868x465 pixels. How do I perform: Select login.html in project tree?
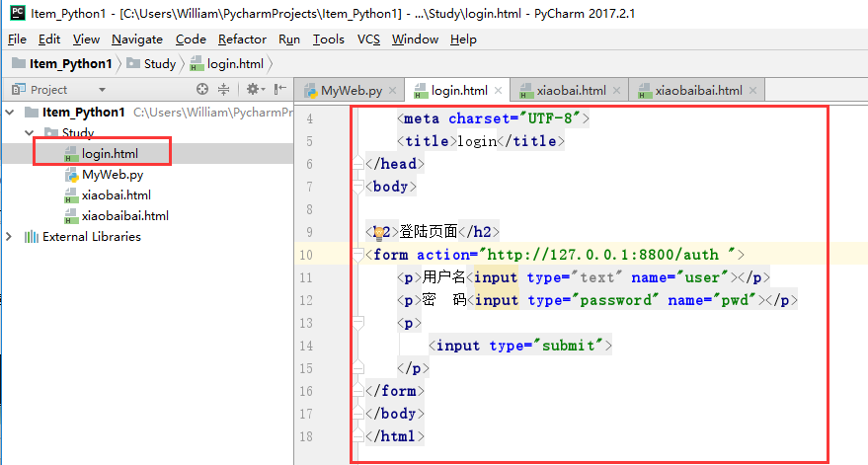(110, 154)
